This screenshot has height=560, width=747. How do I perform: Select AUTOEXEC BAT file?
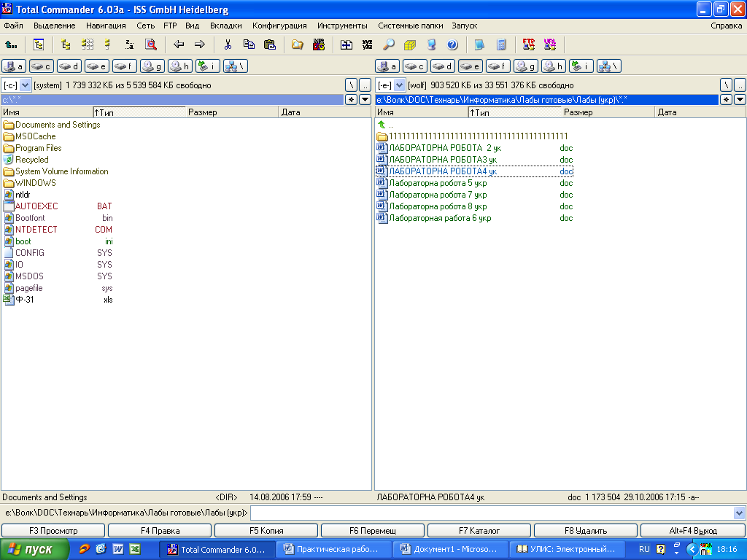coord(58,206)
